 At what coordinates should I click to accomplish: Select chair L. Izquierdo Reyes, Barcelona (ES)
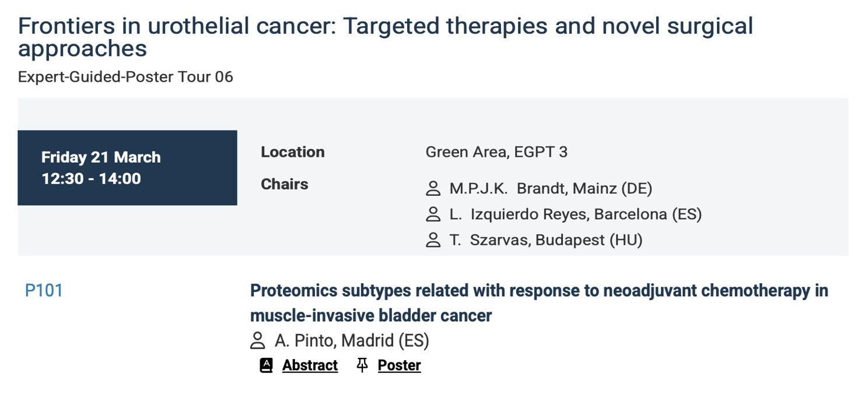click(x=575, y=214)
